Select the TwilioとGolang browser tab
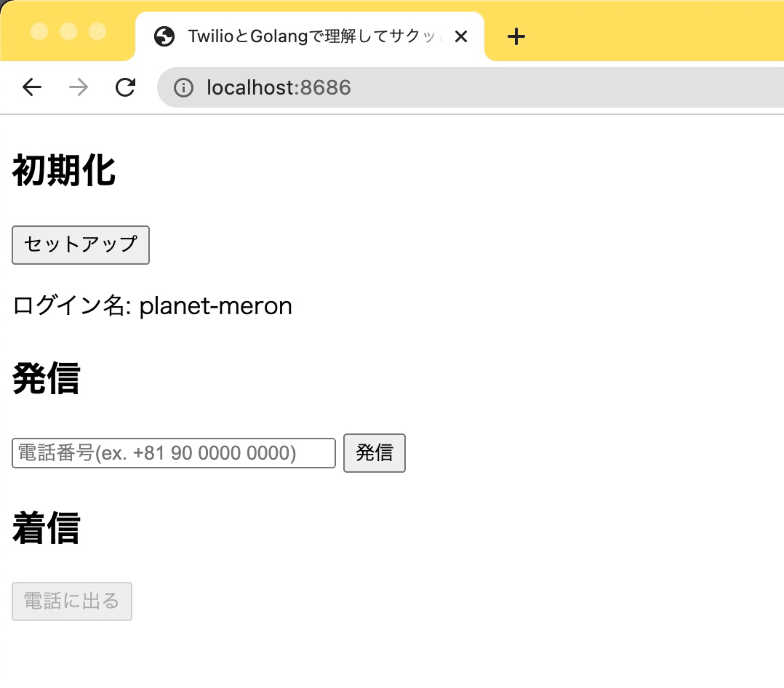 (310, 36)
